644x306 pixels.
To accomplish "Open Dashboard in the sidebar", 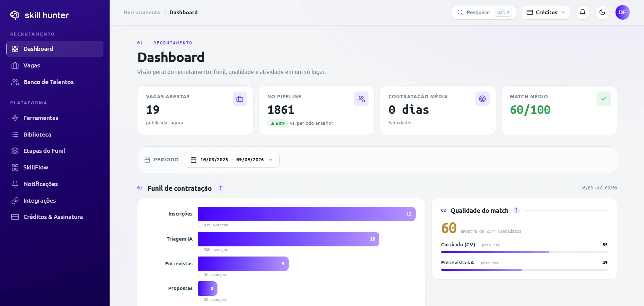I will 55,49.
